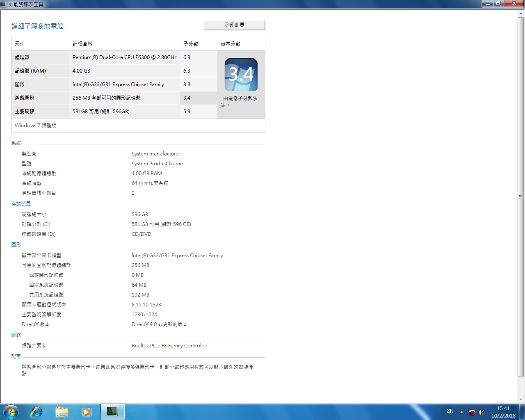Click DirectX 9.0 或更新的版本 value
The height and width of the screenshot is (420, 525).
pos(160,324)
